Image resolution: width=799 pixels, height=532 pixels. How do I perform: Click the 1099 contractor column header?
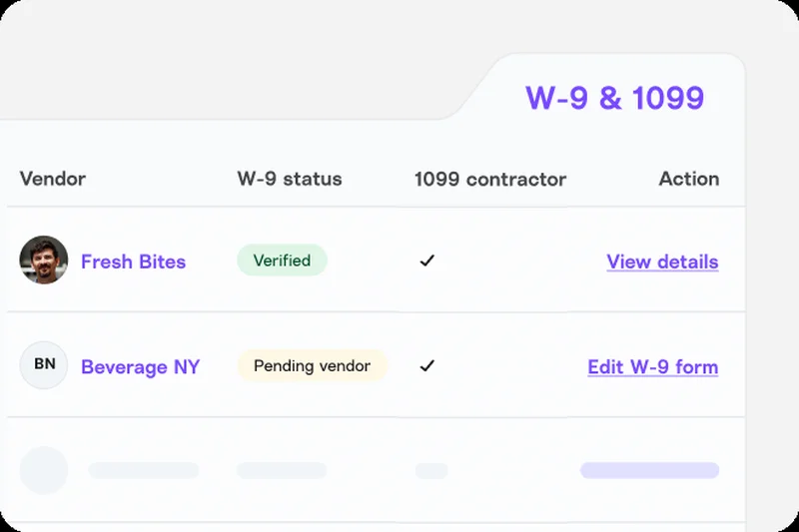490,180
